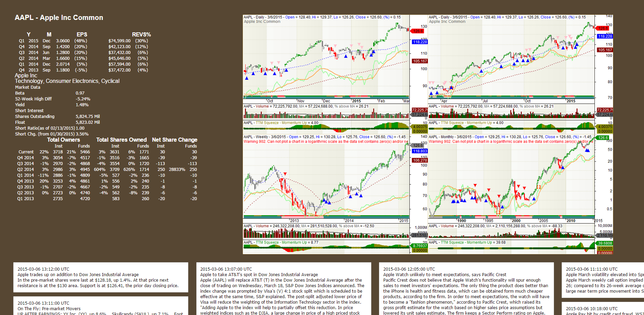The width and height of the screenshot is (644, 315).
Task: Click the Total Owners table header
Action: coord(63,140)
